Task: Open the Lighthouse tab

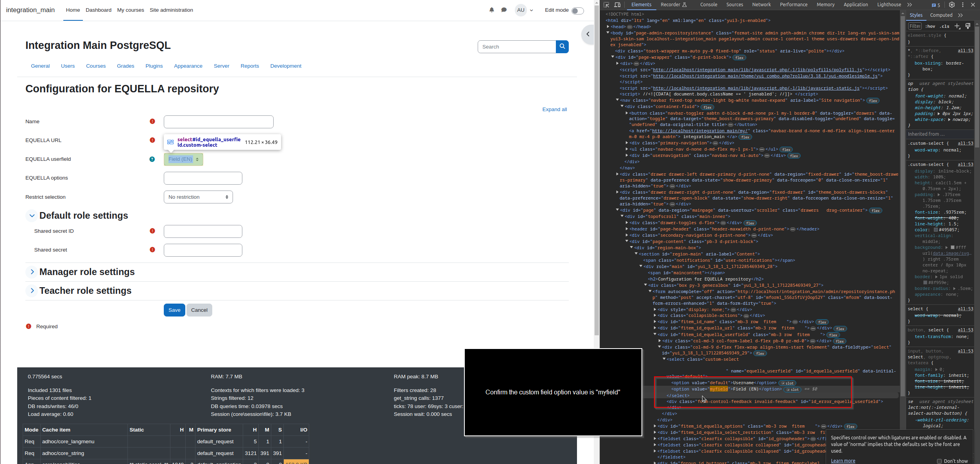Action: tap(889, 5)
